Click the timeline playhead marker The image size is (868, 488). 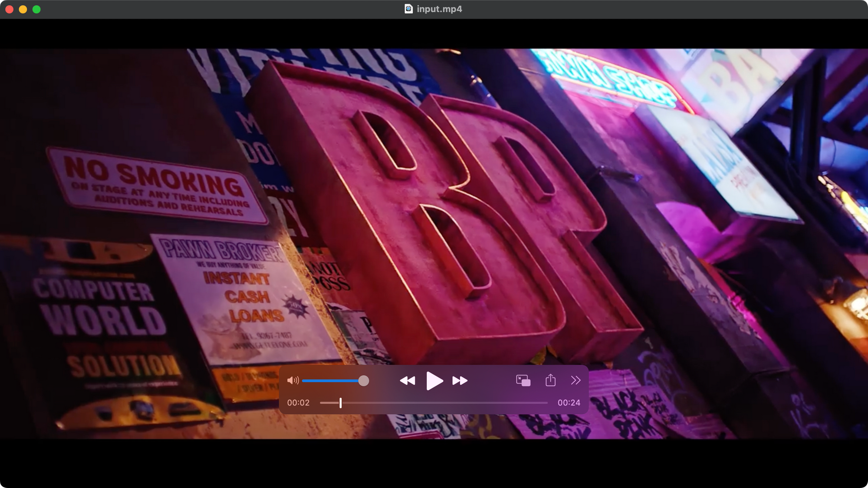pos(341,403)
